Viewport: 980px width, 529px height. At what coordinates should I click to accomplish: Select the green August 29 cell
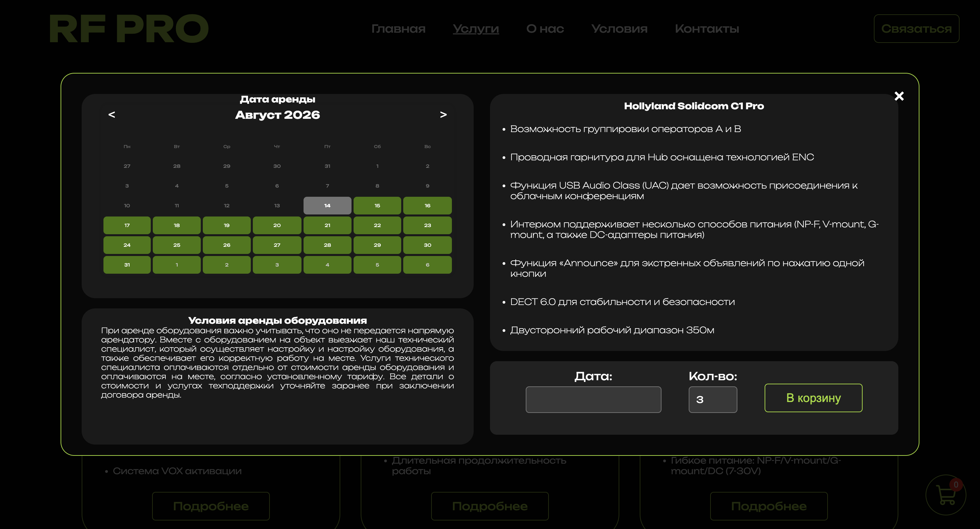coord(377,245)
